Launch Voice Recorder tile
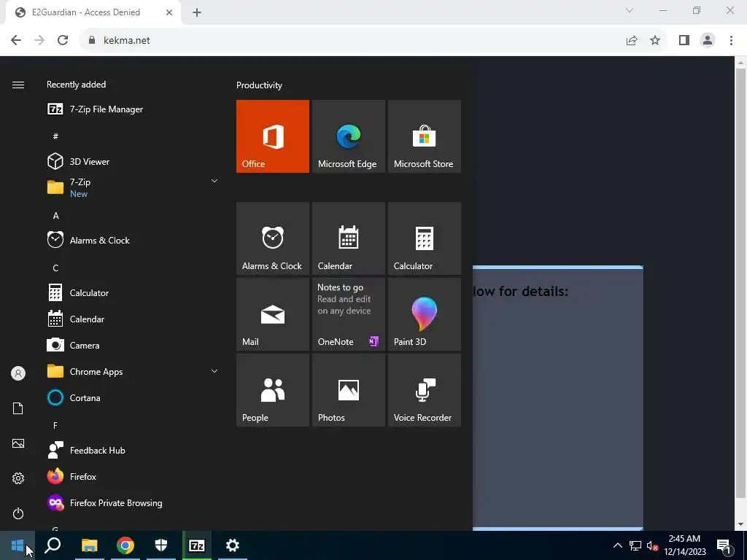747x560 pixels. pos(424,390)
